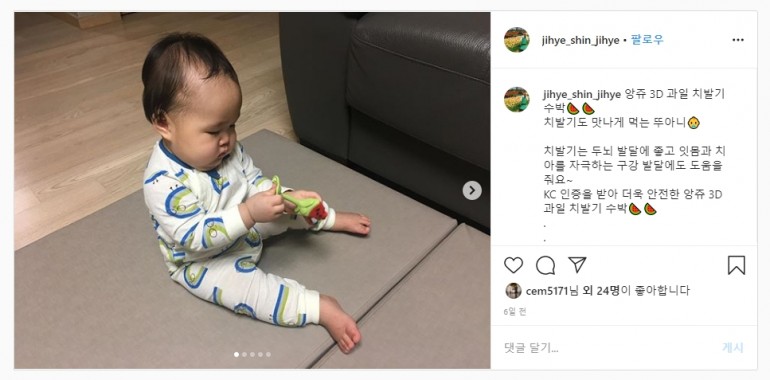
Task: Click the caption's profile avatar
Action: coord(517,100)
